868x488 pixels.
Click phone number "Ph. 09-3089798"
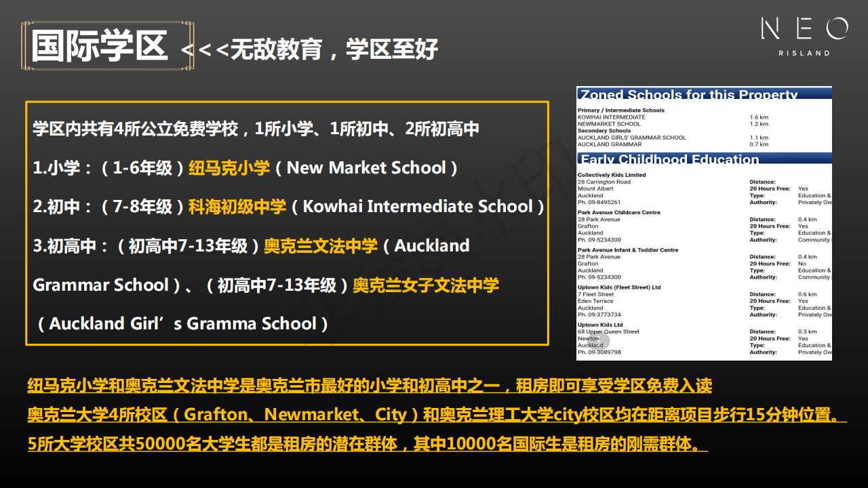coord(599,352)
